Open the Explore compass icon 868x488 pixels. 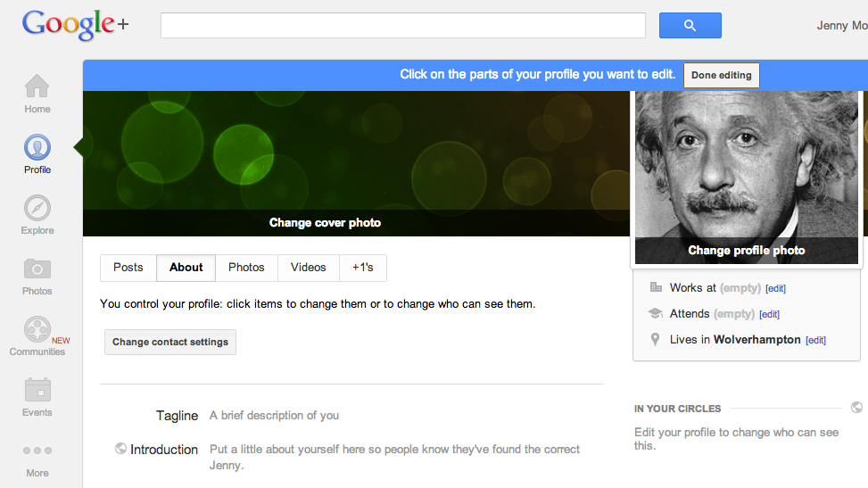point(37,209)
